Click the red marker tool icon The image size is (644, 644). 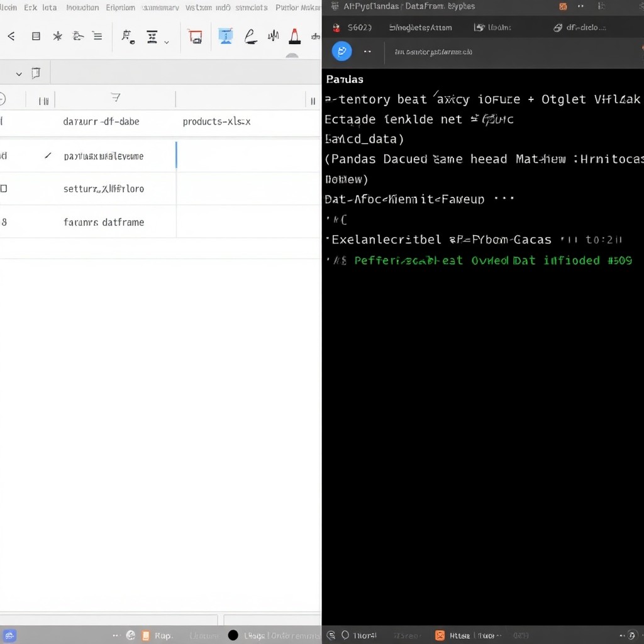pyautogui.click(x=294, y=36)
